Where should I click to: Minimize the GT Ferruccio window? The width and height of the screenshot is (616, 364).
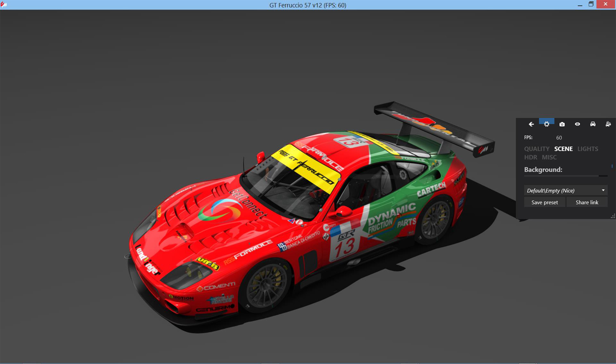pos(580,5)
